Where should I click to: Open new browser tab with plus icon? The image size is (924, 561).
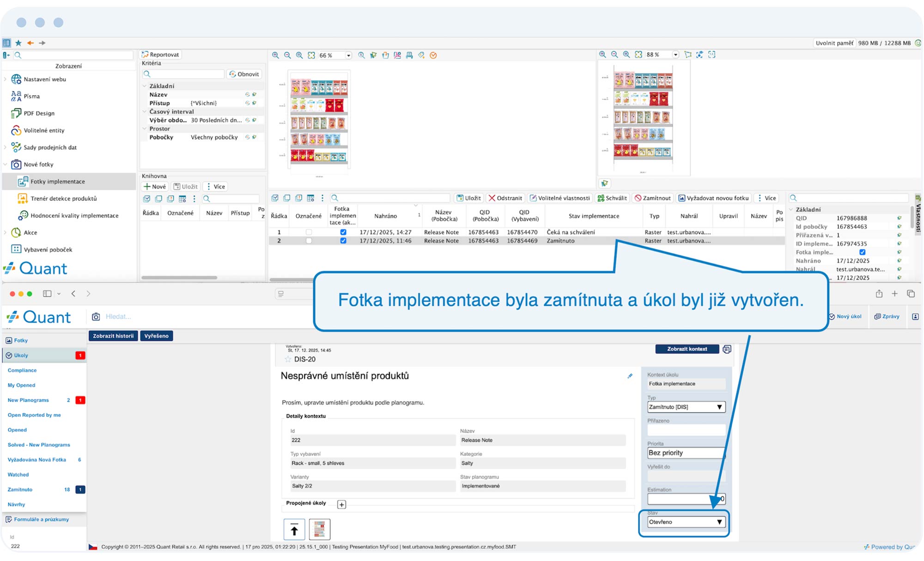point(895,294)
